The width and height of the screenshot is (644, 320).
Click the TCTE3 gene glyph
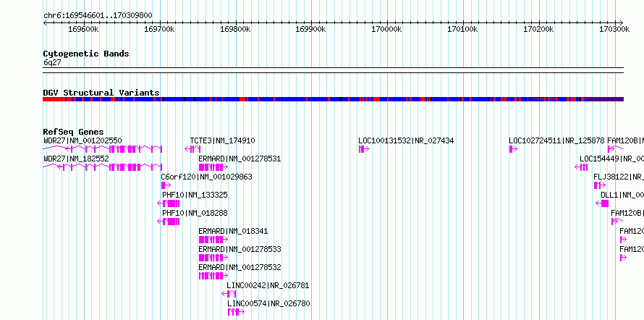pos(192,148)
